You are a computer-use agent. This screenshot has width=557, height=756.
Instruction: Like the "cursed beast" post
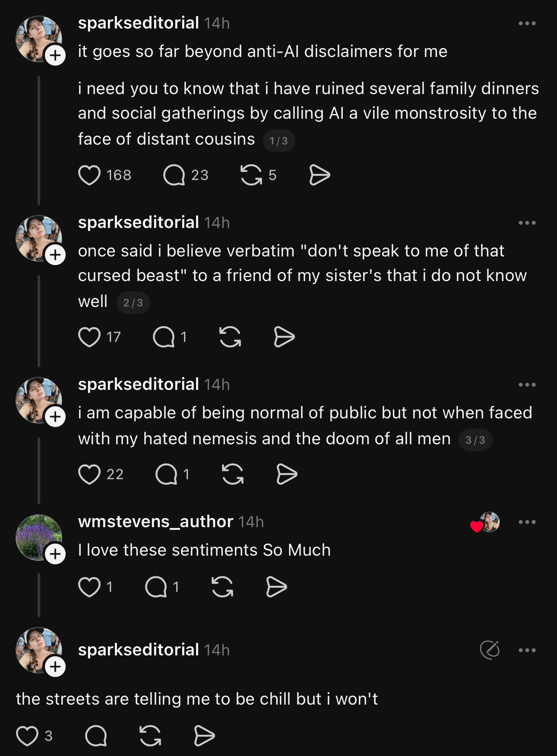click(89, 337)
